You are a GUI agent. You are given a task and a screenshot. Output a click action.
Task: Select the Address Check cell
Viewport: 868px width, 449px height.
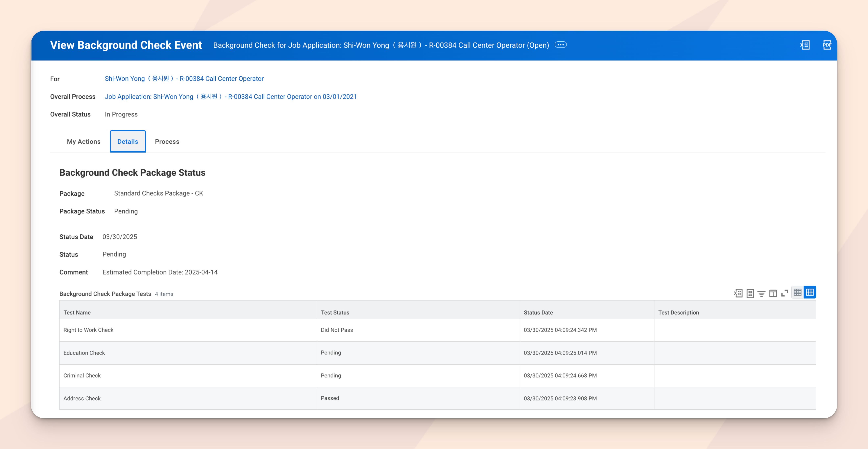click(x=188, y=398)
